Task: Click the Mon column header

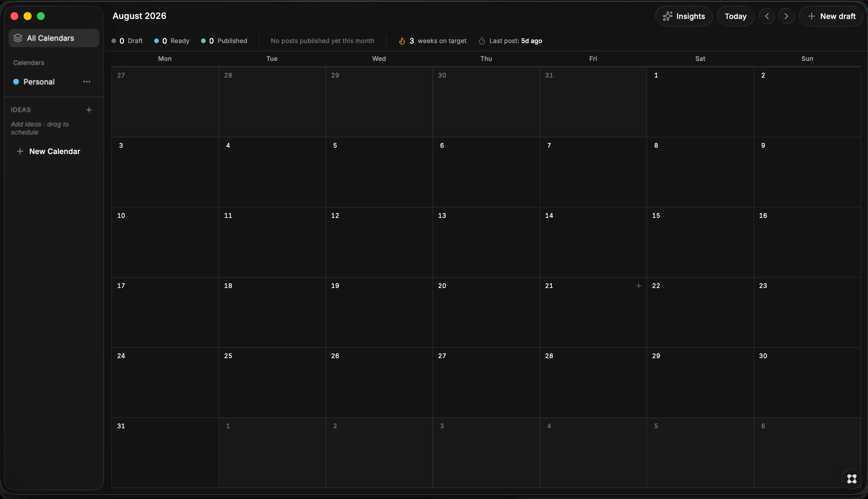Action: [x=165, y=59]
